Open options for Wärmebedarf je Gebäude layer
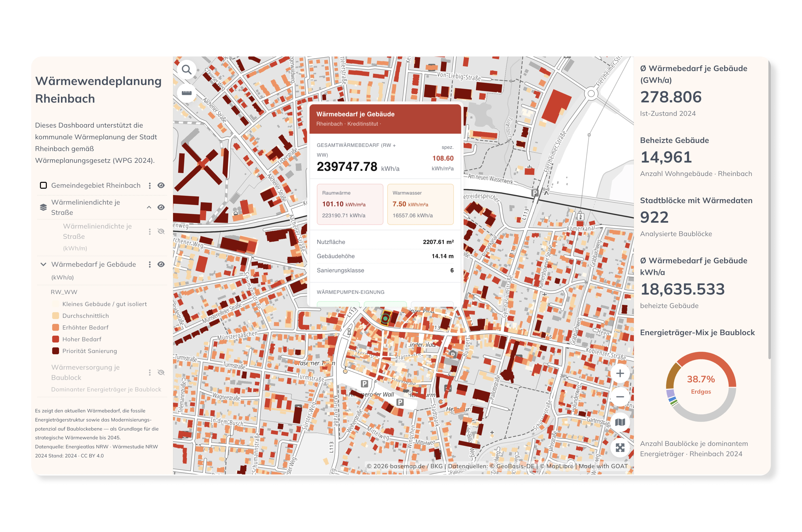Screen dimensions: 802x532 [x=150, y=264]
